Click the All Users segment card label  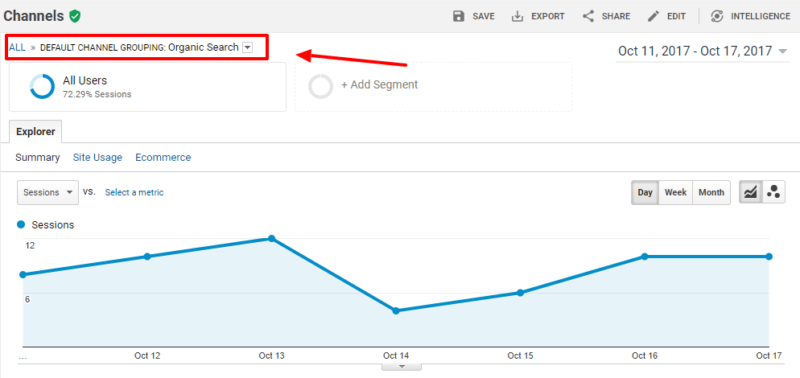[85, 81]
